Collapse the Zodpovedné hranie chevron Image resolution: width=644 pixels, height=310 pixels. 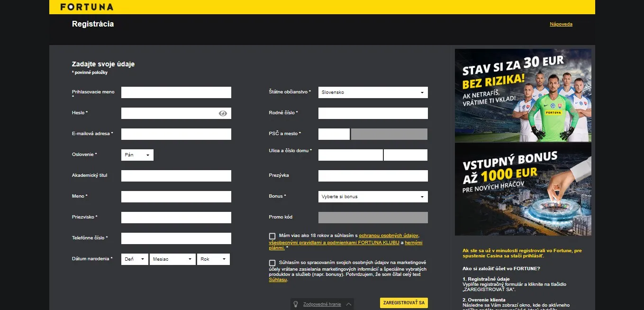(x=349, y=304)
